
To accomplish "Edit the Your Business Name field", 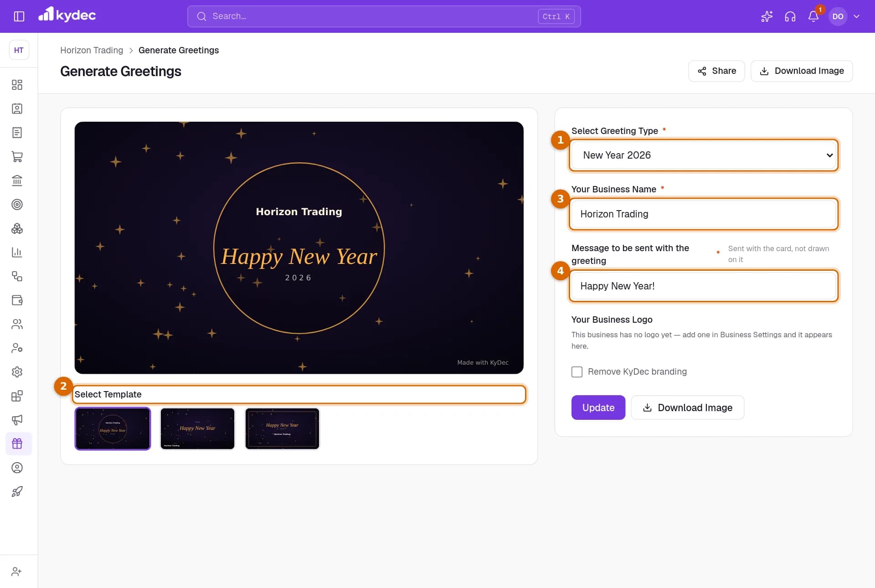I will coord(704,214).
